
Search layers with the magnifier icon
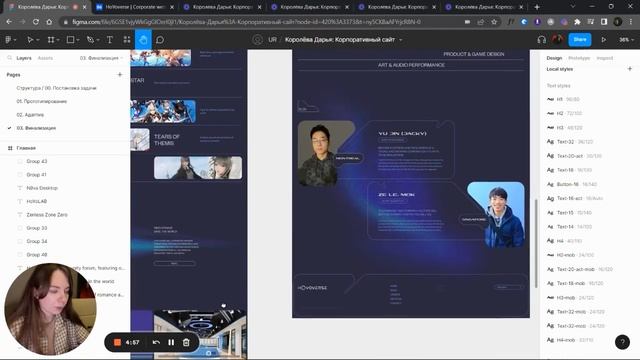[x=9, y=58]
